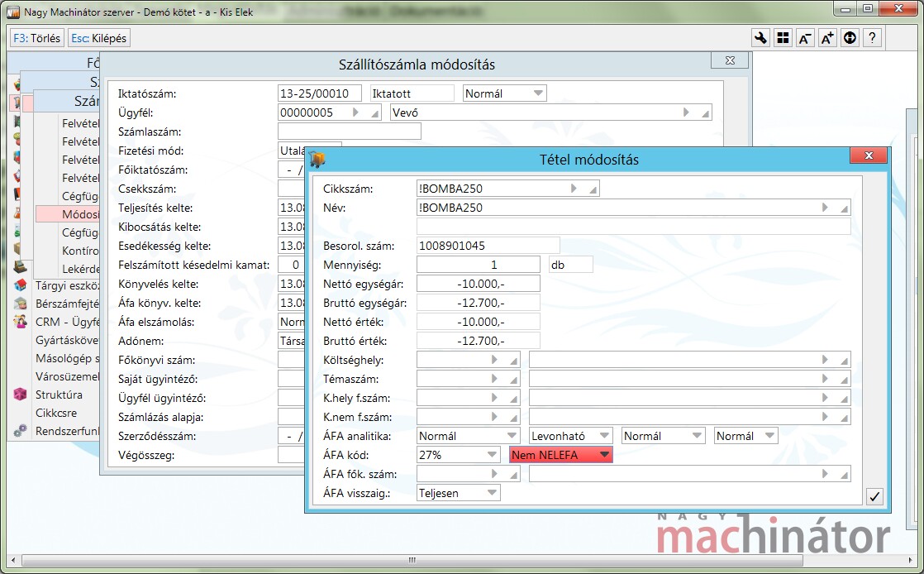Image resolution: width=924 pixels, height=574 pixels.
Task: Decrease font size with the A- icon
Action: [805, 38]
